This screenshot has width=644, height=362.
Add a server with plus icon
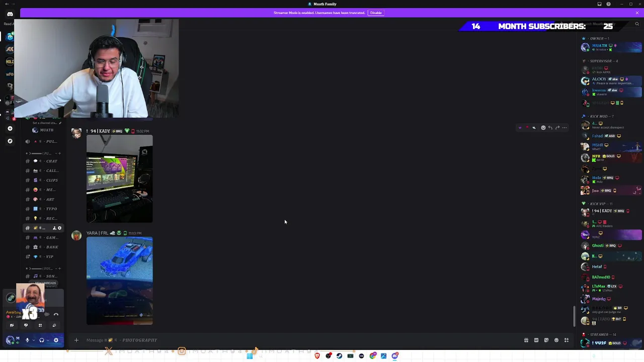coord(10,129)
